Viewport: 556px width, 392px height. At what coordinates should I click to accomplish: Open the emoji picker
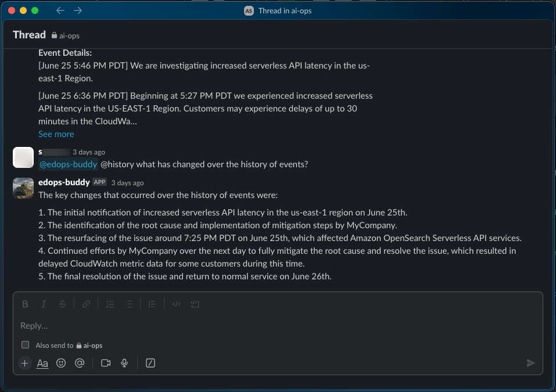tap(61, 364)
